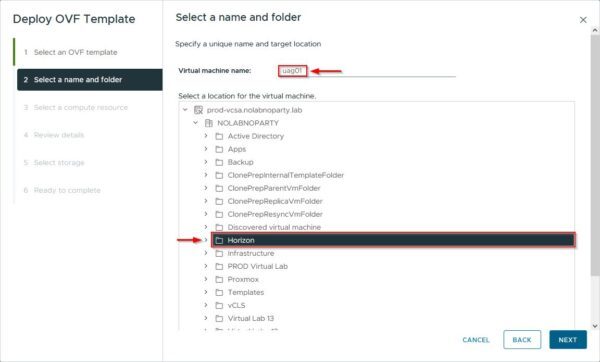
Task: Click the Backup folder icon
Action: tap(219, 162)
